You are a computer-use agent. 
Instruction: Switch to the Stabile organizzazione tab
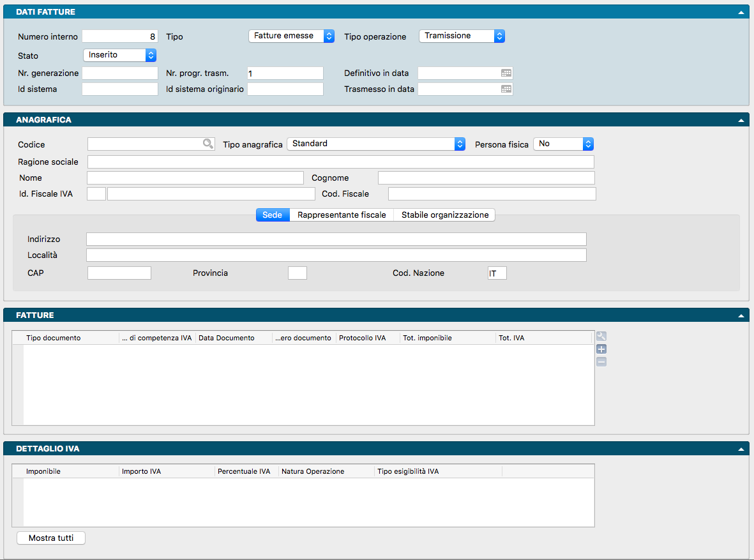click(x=444, y=215)
